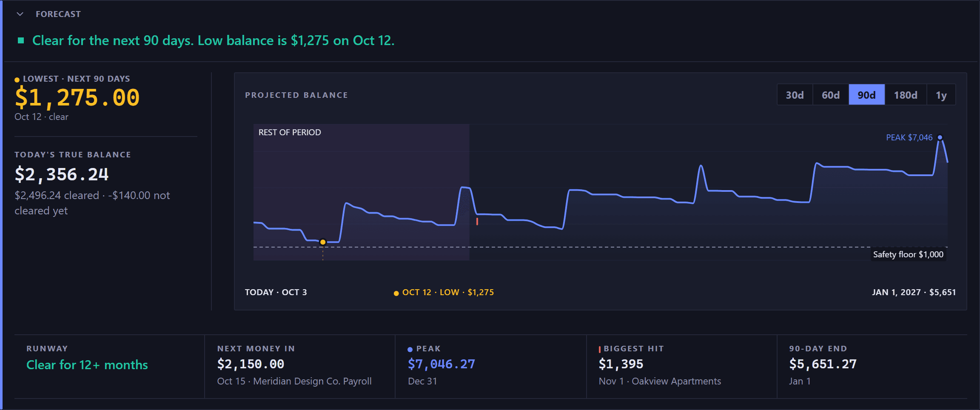Screen dimensions: 980x410
Task: Click the yellow dot beside Lowest label
Action: (x=17, y=80)
